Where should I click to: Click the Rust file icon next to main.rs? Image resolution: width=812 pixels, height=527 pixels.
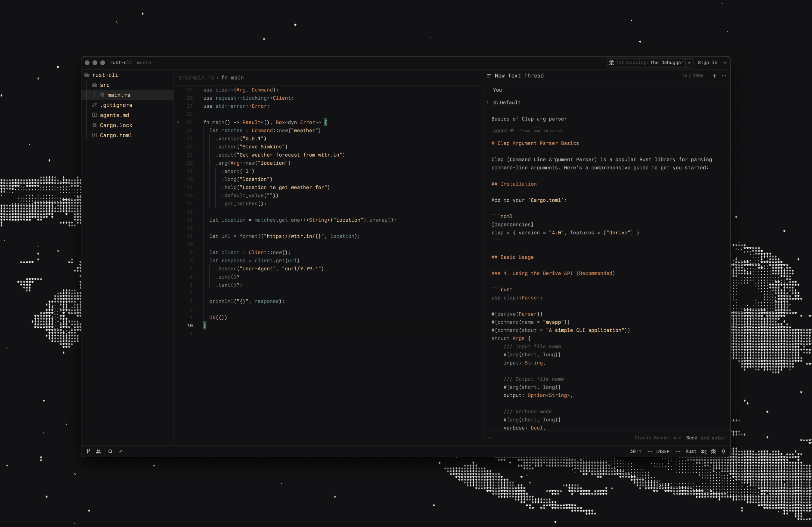[102, 95]
